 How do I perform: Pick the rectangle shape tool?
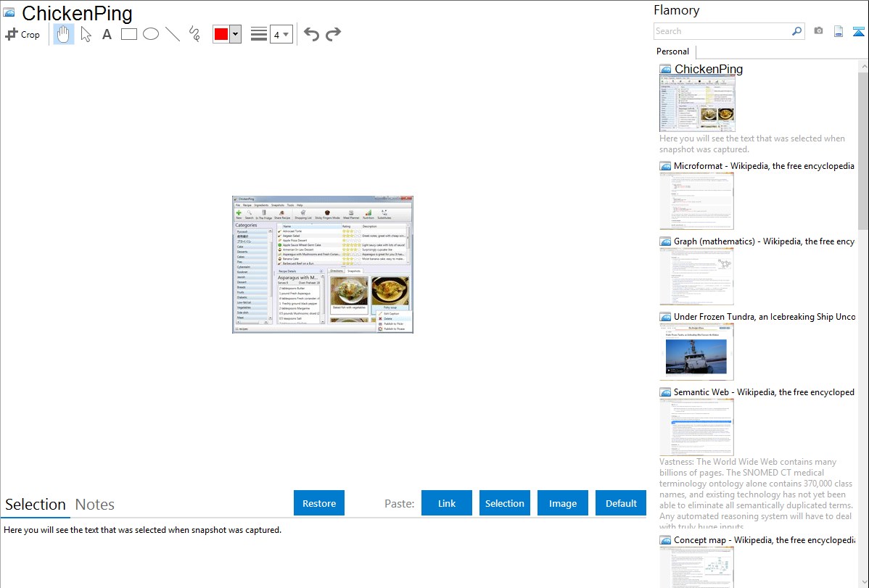[129, 34]
